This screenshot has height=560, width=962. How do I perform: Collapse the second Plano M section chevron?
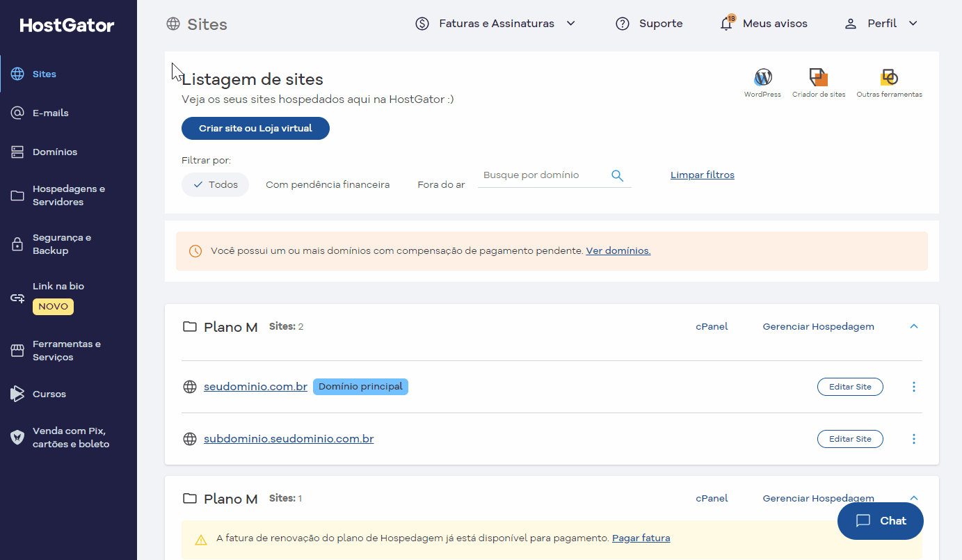click(x=914, y=498)
